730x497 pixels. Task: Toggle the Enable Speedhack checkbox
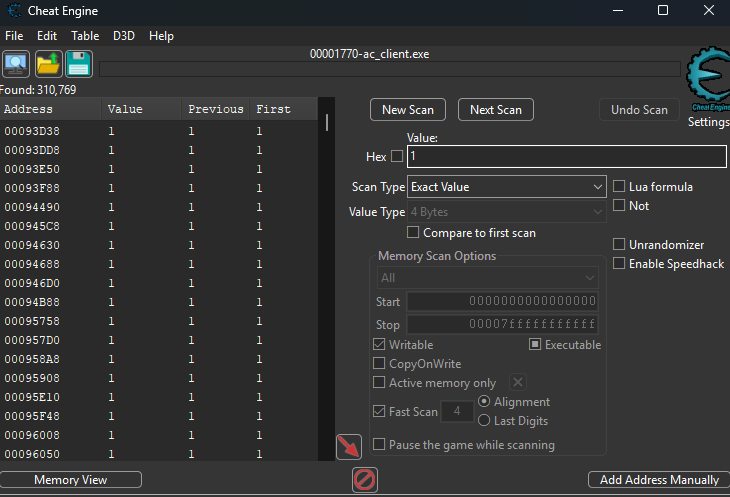[x=620, y=263]
